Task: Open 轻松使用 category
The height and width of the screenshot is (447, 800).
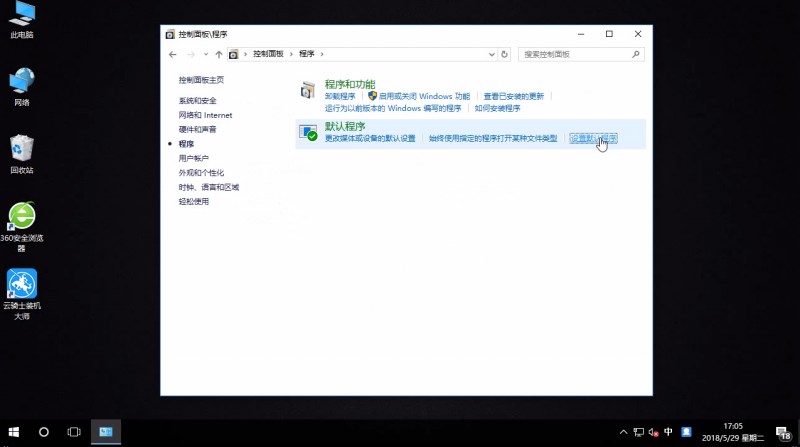Action: [x=193, y=202]
